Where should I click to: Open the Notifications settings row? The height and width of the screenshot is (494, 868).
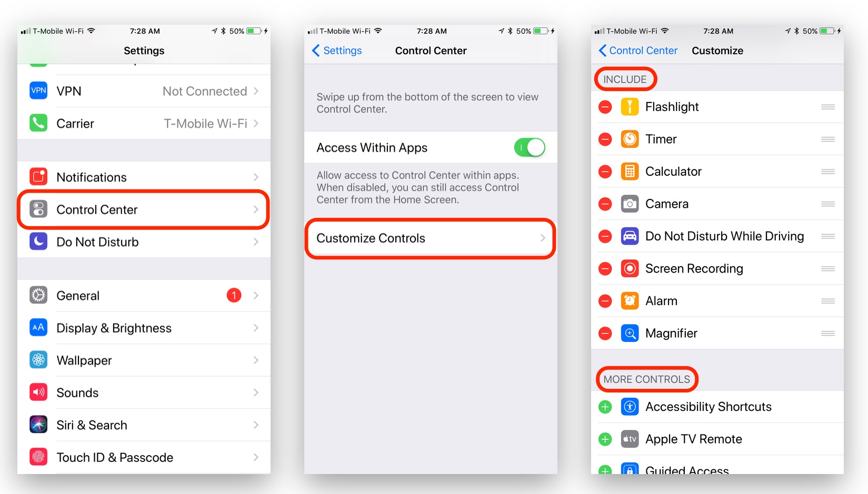tap(144, 177)
